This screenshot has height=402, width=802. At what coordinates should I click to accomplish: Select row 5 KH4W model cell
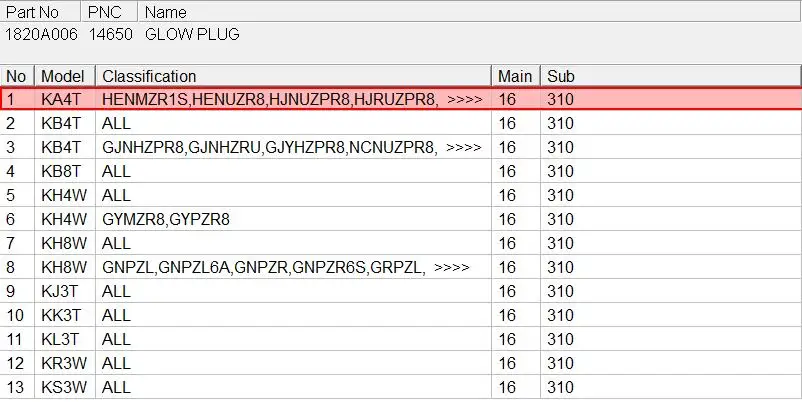tap(65, 195)
